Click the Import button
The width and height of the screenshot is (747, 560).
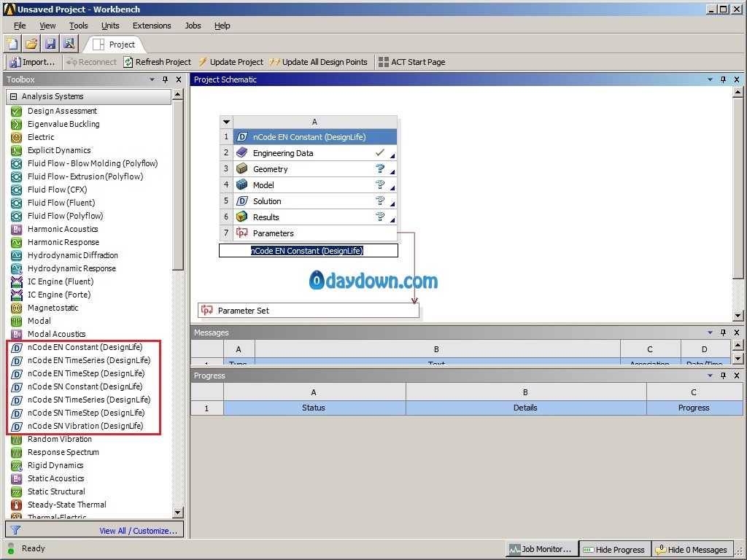tap(32, 62)
